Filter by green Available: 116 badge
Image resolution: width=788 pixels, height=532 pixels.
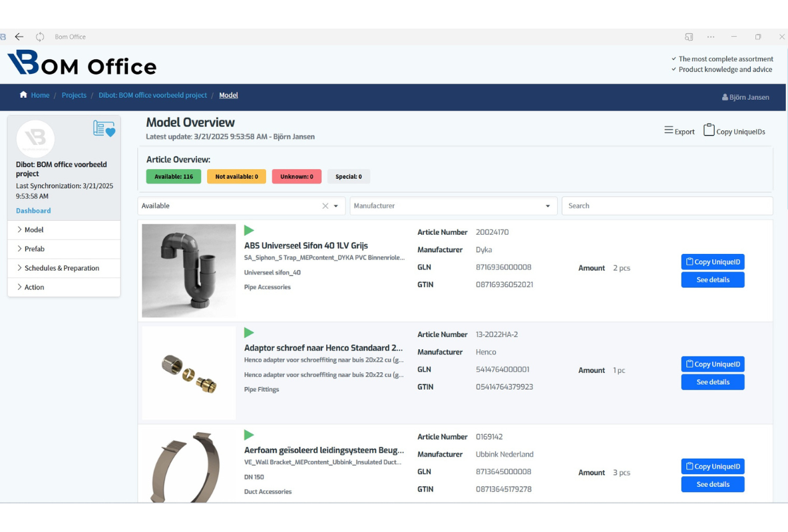[x=174, y=176]
